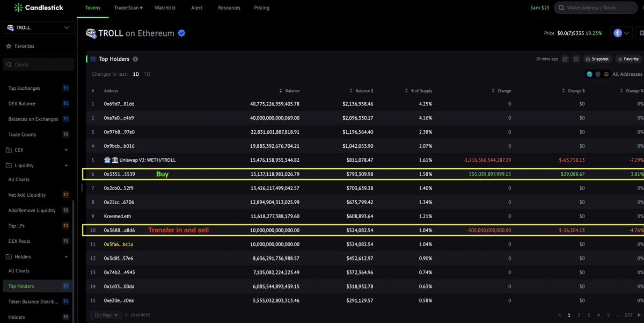Click the T1 badge next to Top Exchanges

tap(66, 88)
